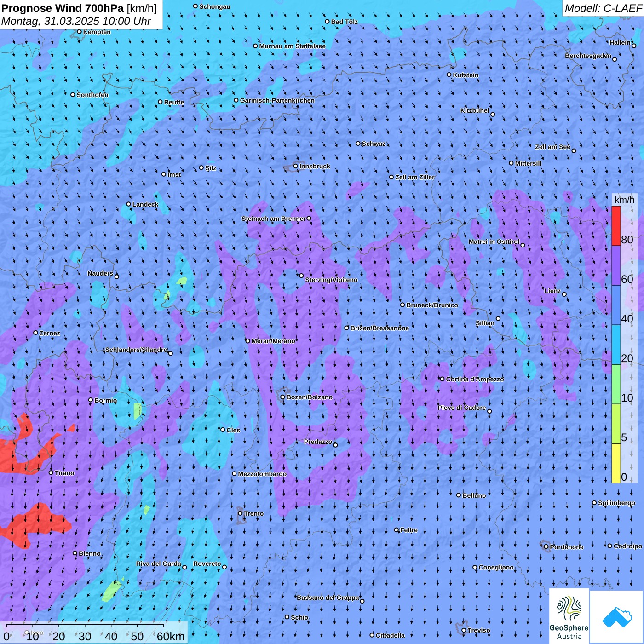Select the Sterzing/Vipiteno marker dot
Viewport: 644px width, 644px height.
301,276
